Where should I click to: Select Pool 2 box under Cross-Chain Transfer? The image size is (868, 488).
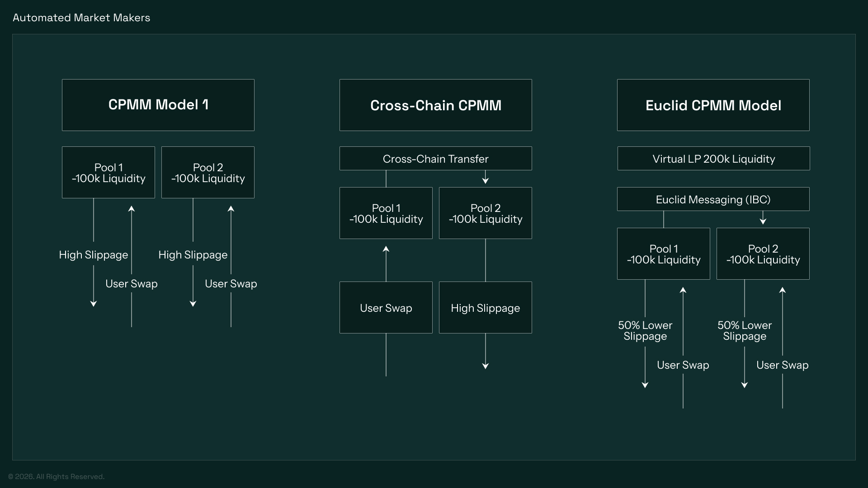485,213
